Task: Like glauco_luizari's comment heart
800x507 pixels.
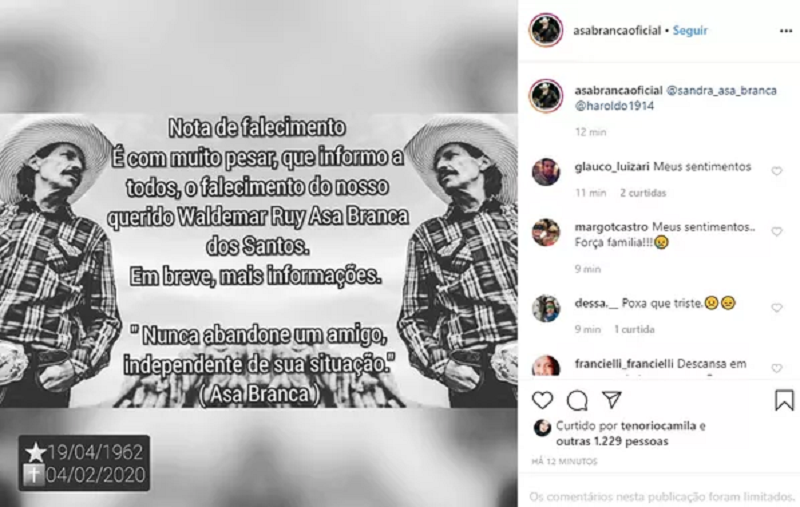Action: [777, 171]
